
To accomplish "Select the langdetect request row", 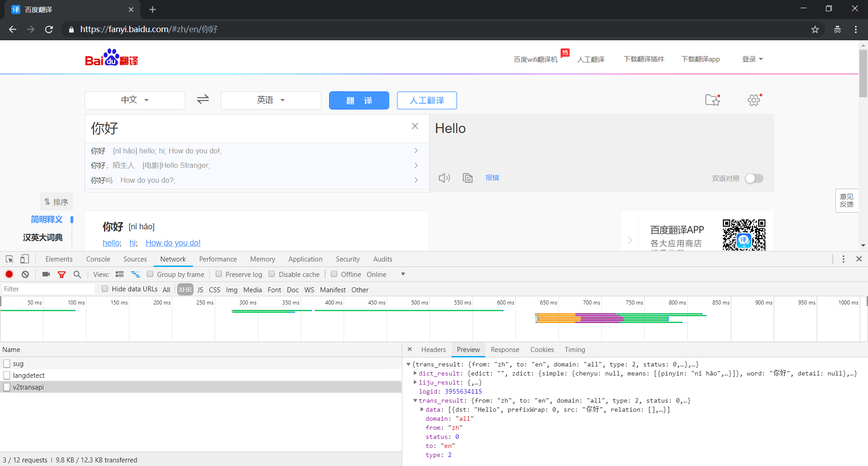I will coord(201,376).
